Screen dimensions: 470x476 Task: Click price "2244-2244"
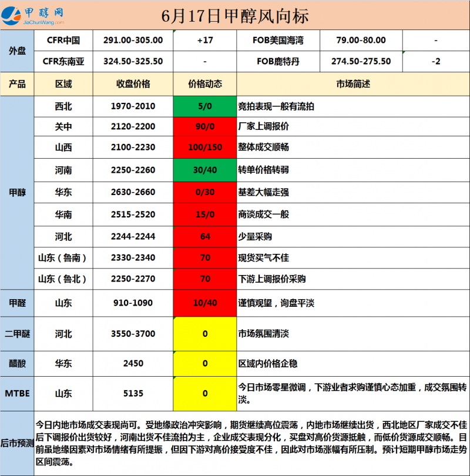[x=133, y=236]
